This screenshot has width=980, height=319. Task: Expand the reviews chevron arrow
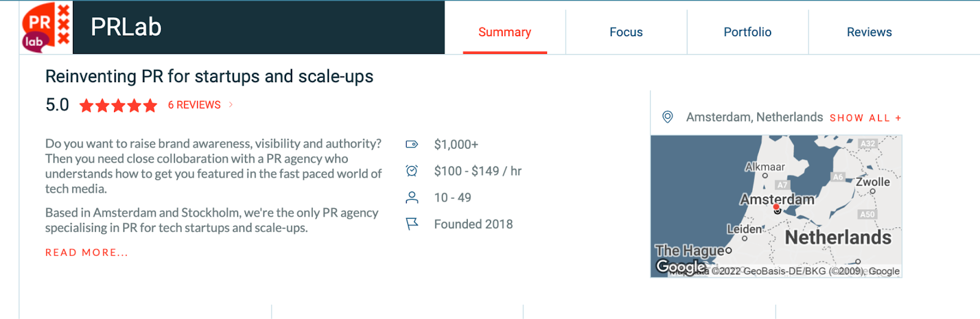(231, 105)
